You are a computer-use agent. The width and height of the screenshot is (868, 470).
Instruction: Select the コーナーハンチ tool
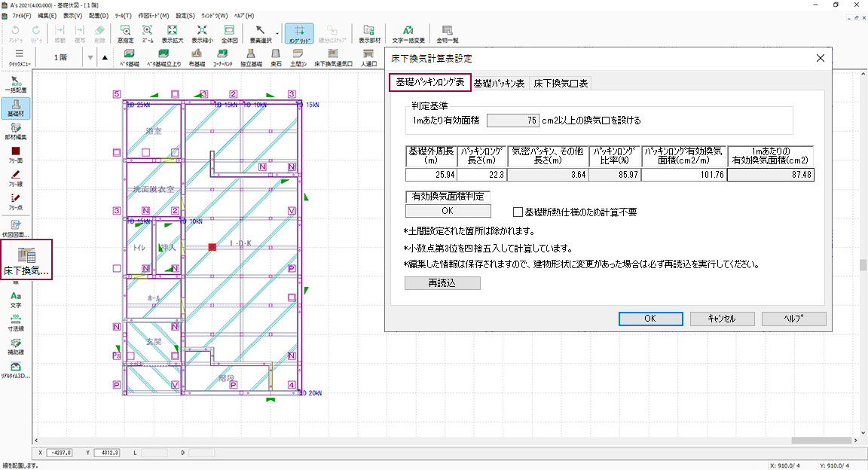(222, 57)
